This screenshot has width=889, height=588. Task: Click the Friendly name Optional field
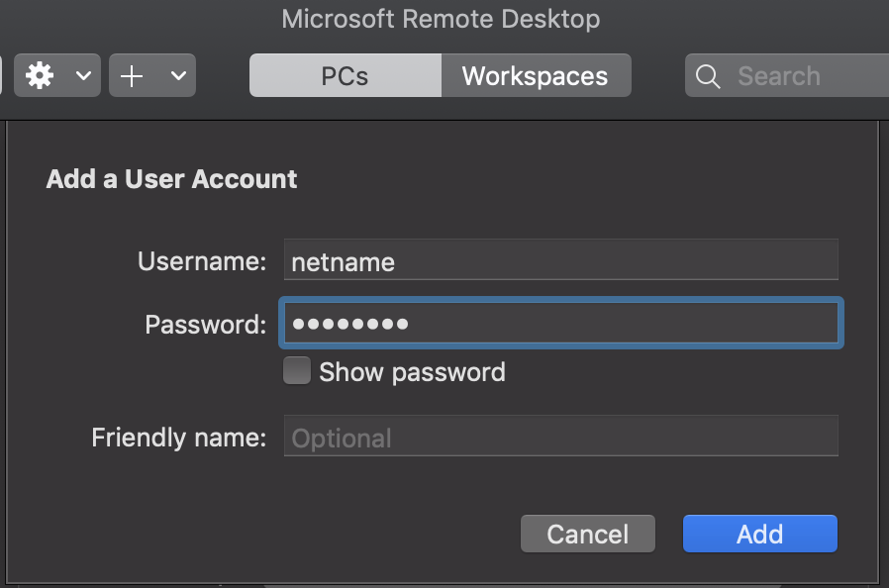coord(560,436)
